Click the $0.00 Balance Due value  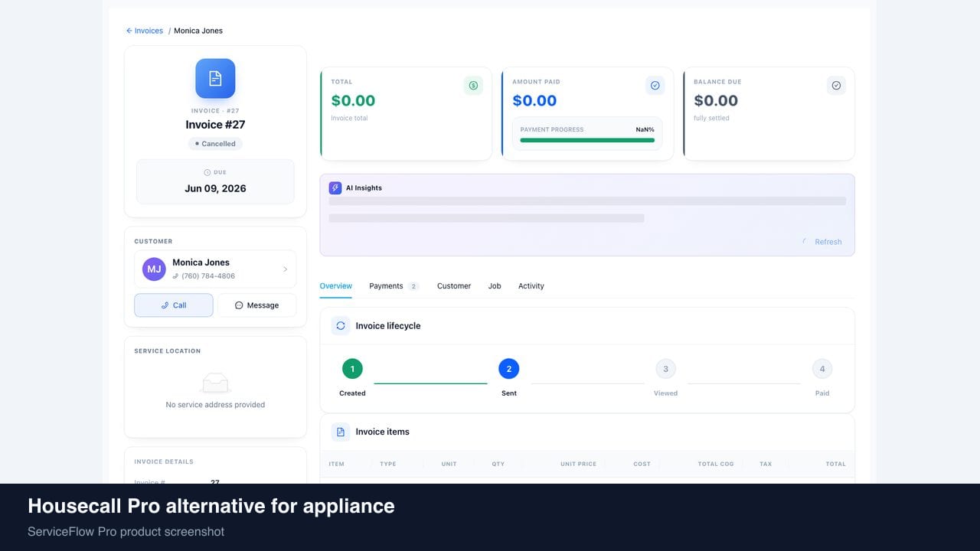(716, 101)
